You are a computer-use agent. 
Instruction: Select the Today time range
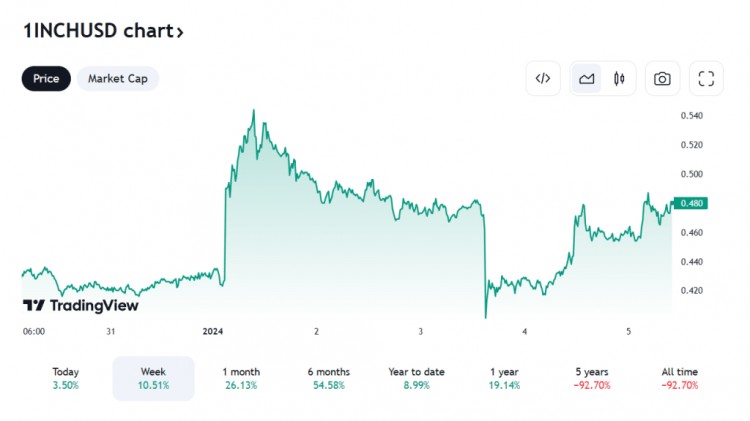tap(66, 378)
